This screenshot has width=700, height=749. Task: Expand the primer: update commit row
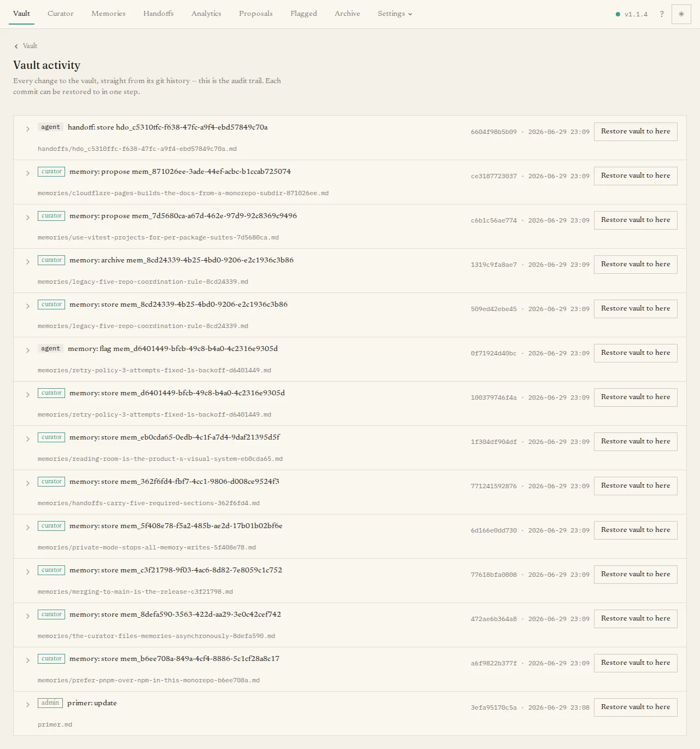[x=27, y=705]
